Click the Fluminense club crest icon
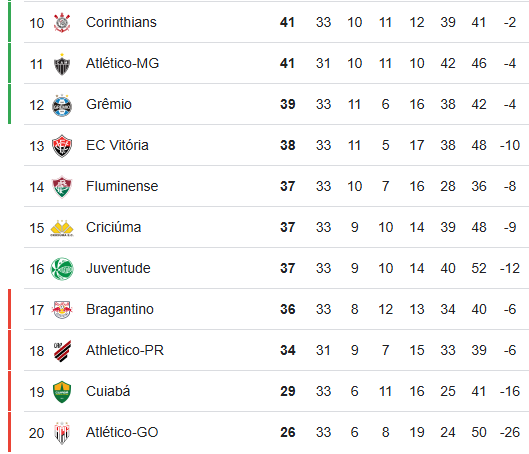This screenshot has width=529, height=454. (x=62, y=187)
